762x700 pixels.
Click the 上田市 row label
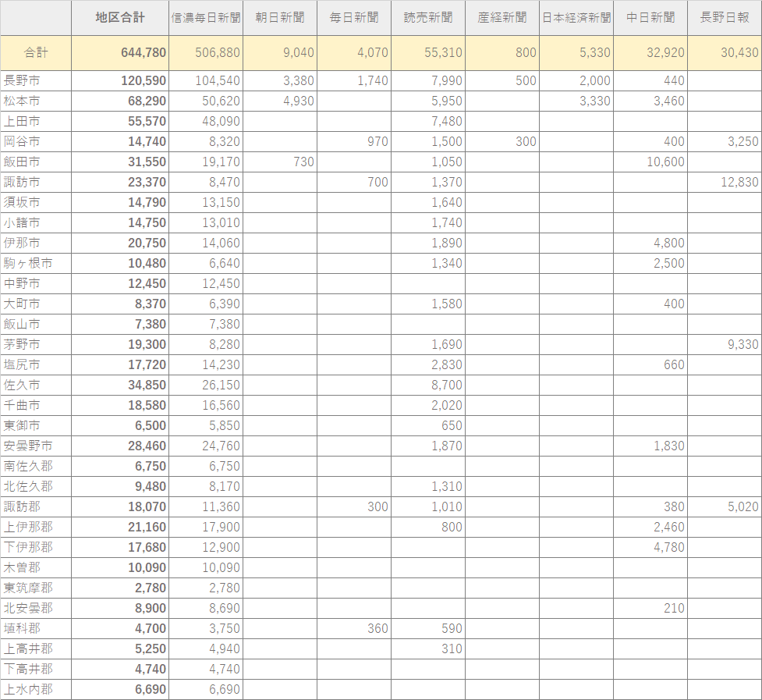[x=36, y=122]
